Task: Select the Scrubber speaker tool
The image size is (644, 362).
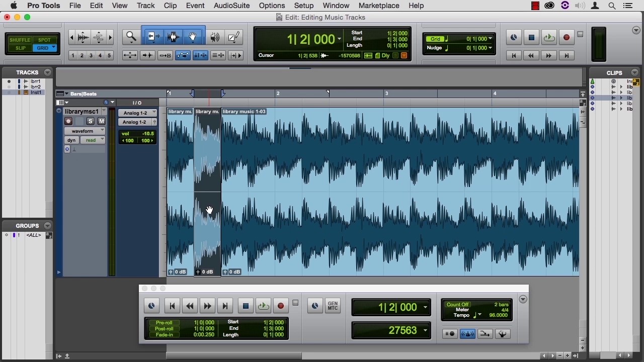Action: (x=215, y=37)
